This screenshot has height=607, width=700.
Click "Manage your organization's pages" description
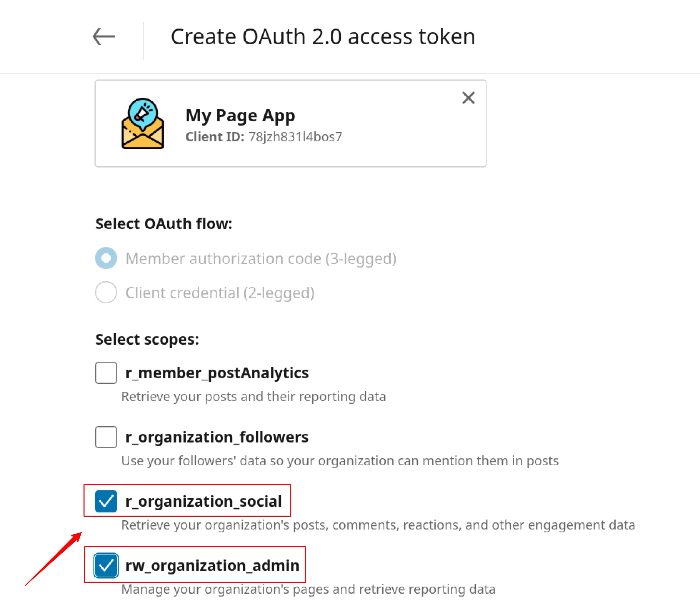coord(308,589)
